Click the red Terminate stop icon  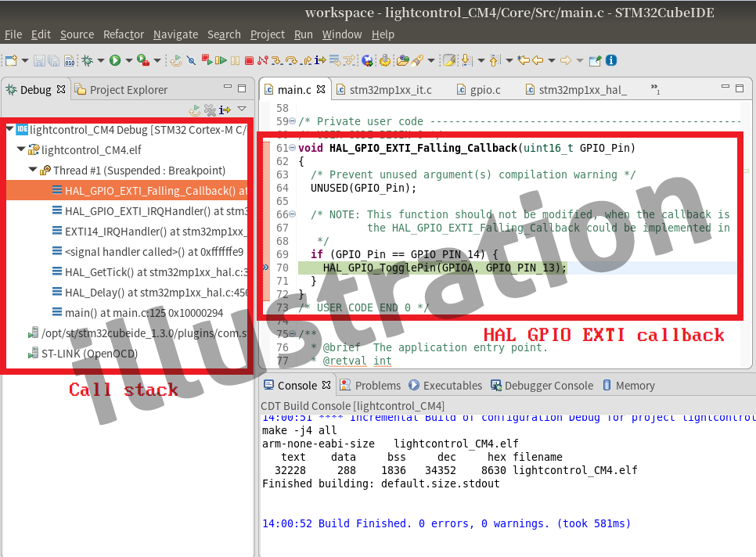click(x=249, y=60)
